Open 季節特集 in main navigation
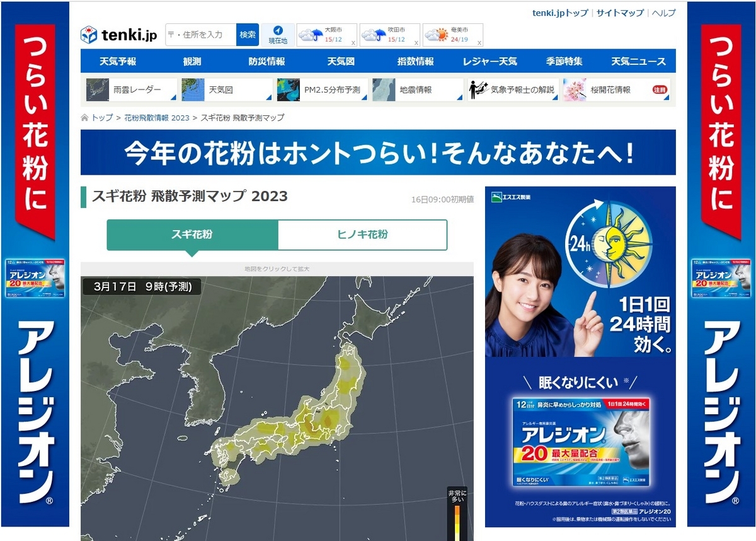 pyautogui.click(x=564, y=61)
